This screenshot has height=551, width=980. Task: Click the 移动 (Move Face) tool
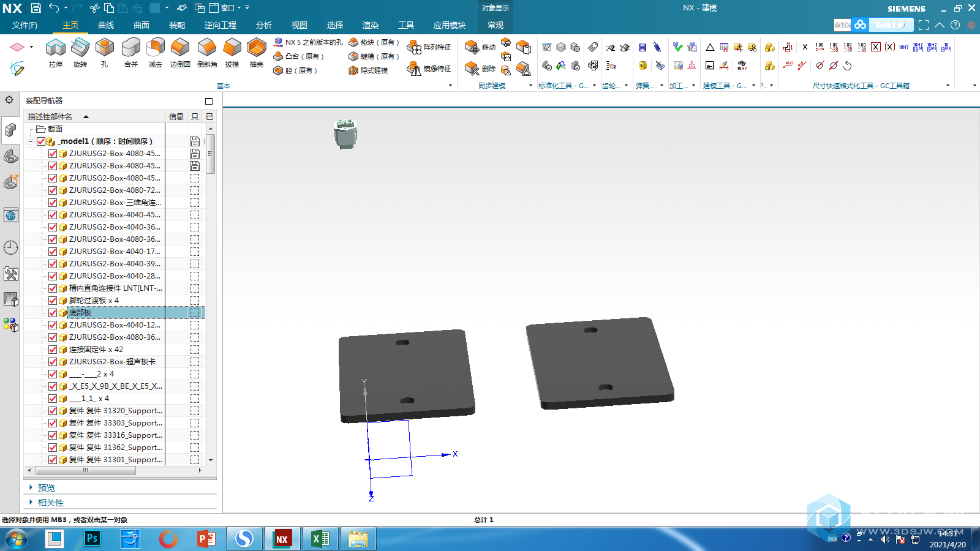pyautogui.click(x=480, y=47)
